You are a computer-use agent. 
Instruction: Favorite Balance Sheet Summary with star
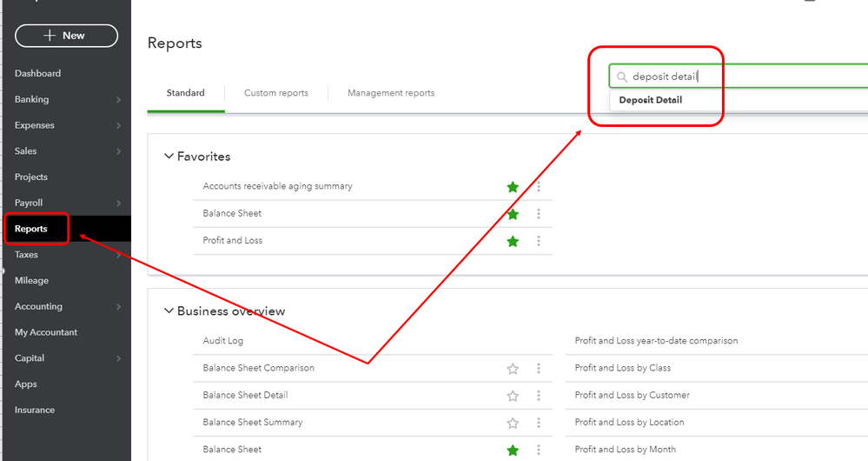(x=513, y=424)
